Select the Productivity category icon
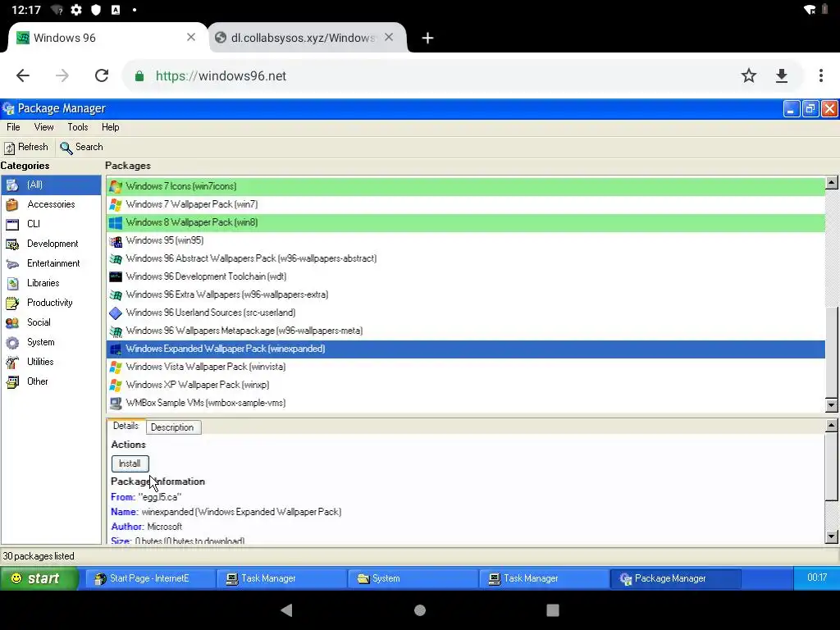This screenshot has width=840, height=630. tap(11, 304)
